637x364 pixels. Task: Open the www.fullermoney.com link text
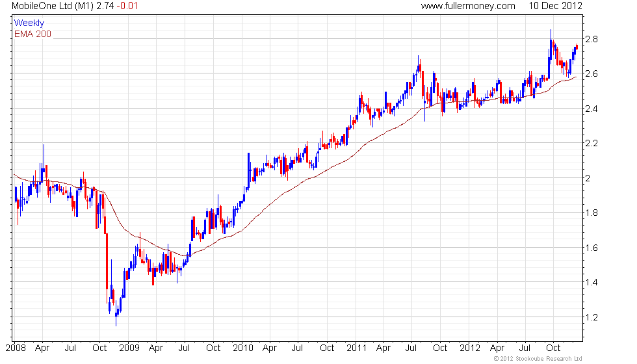[468, 6]
